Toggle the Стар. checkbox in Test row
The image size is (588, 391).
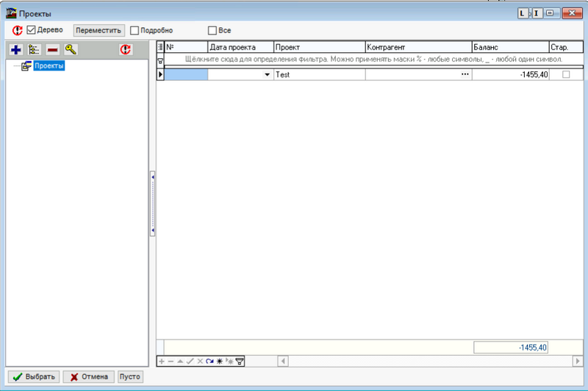566,75
